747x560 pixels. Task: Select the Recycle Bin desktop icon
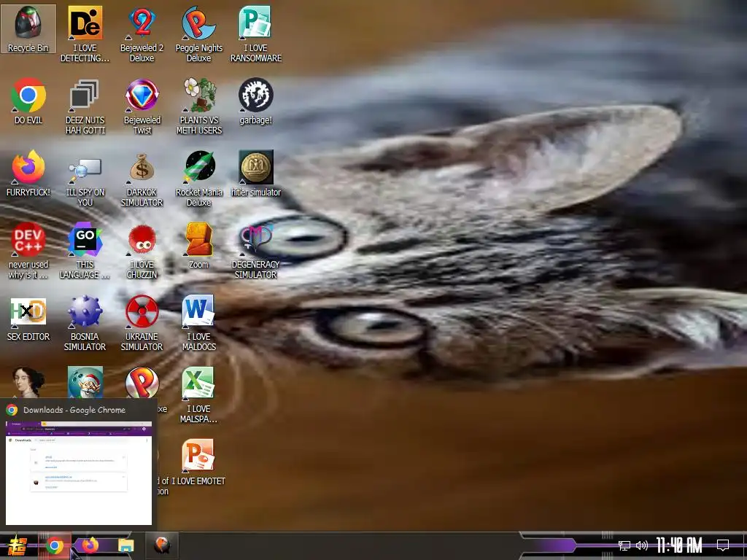[28, 29]
